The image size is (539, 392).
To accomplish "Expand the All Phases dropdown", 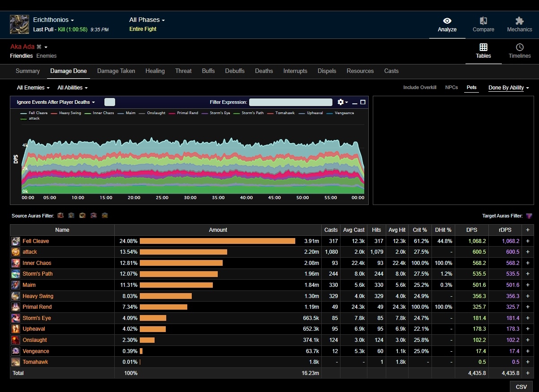I will tap(147, 20).
